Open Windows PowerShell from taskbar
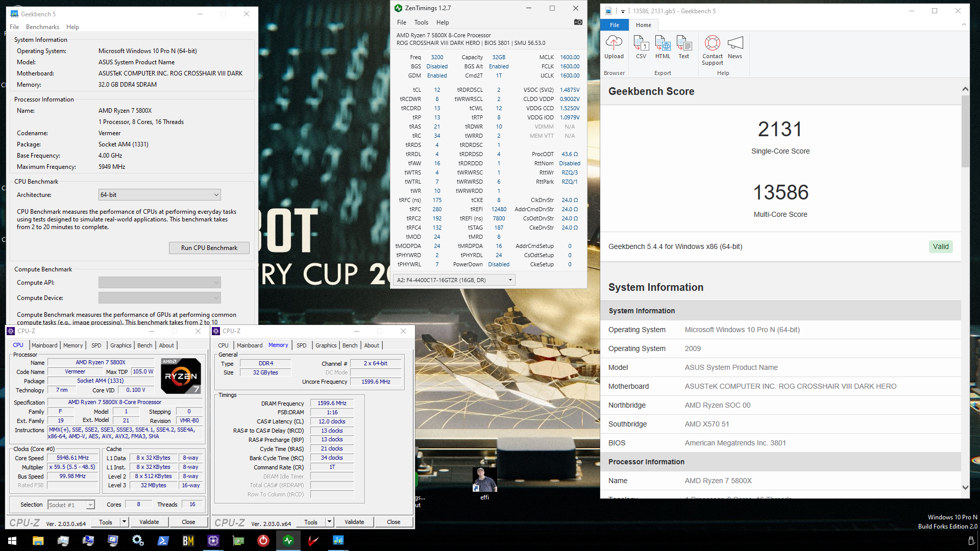Screen dimensions: 980x551 pos(163,541)
